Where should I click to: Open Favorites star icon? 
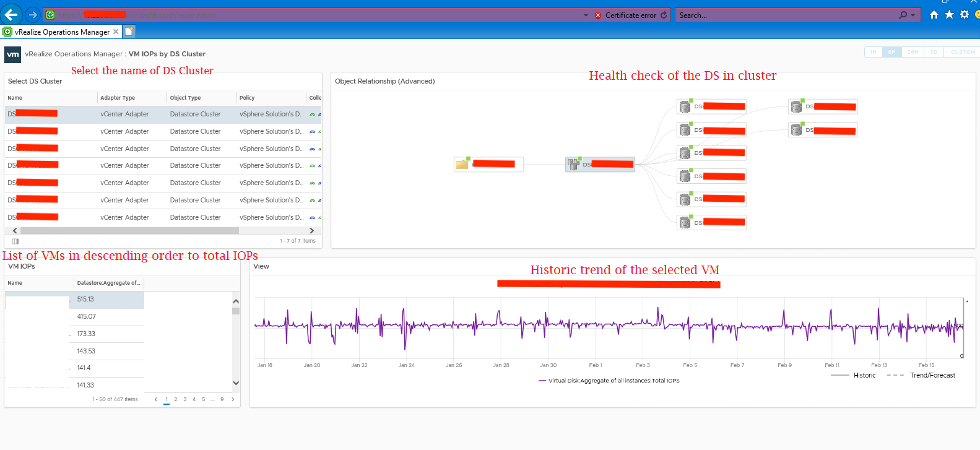pyautogui.click(x=949, y=15)
